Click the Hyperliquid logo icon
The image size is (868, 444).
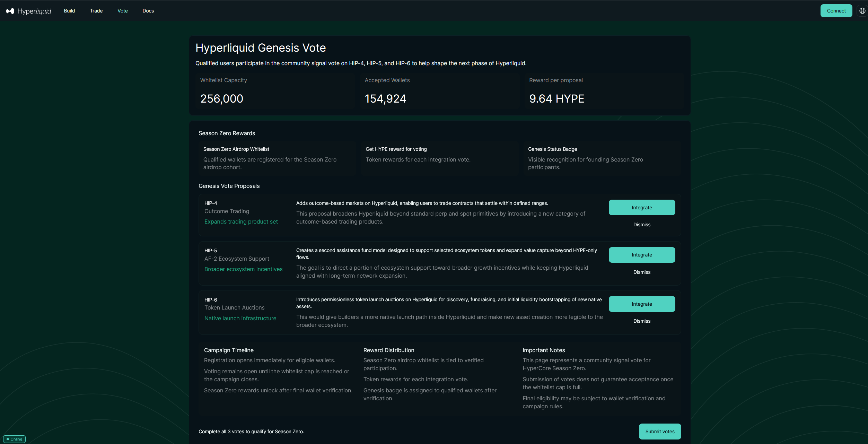(10, 11)
